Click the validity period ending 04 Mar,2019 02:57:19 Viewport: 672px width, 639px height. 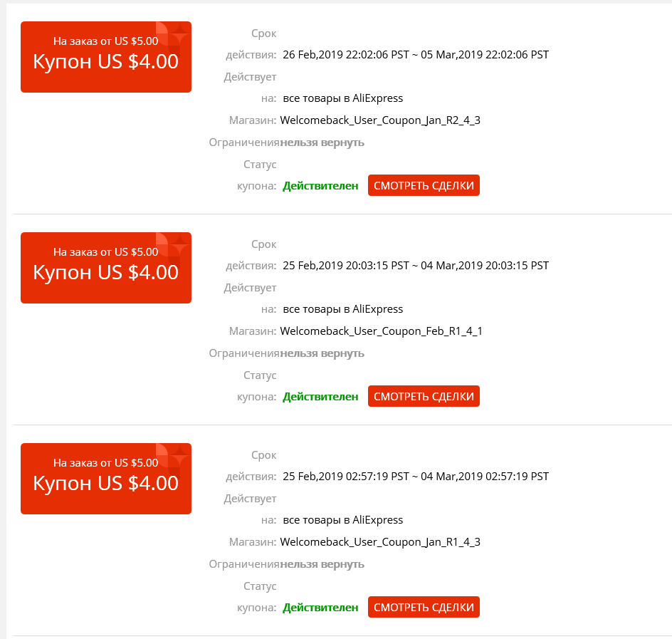[x=416, y=477]
